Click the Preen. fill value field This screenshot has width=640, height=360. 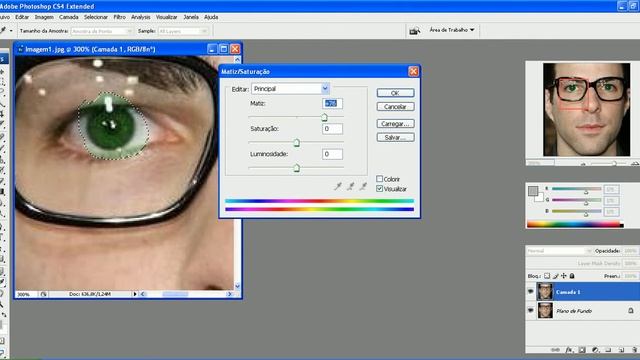point(631,276)
